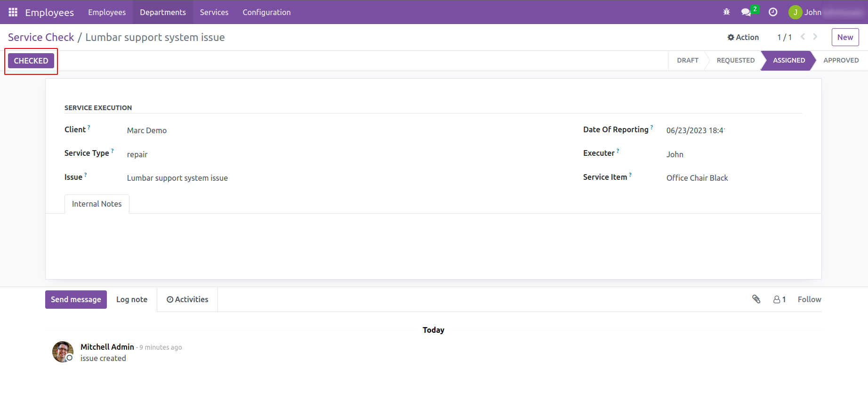Click Mitchell Admin's avatar picture
868x401 pixels.
pyautogui.click(x=63, y=352)
